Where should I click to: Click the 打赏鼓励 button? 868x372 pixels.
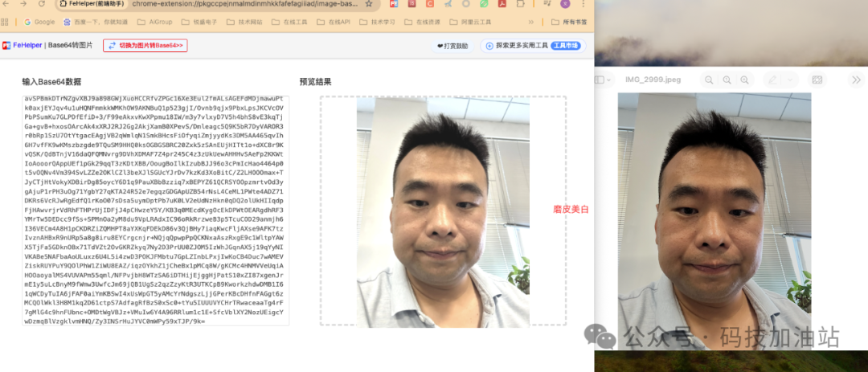coord(452,46)
